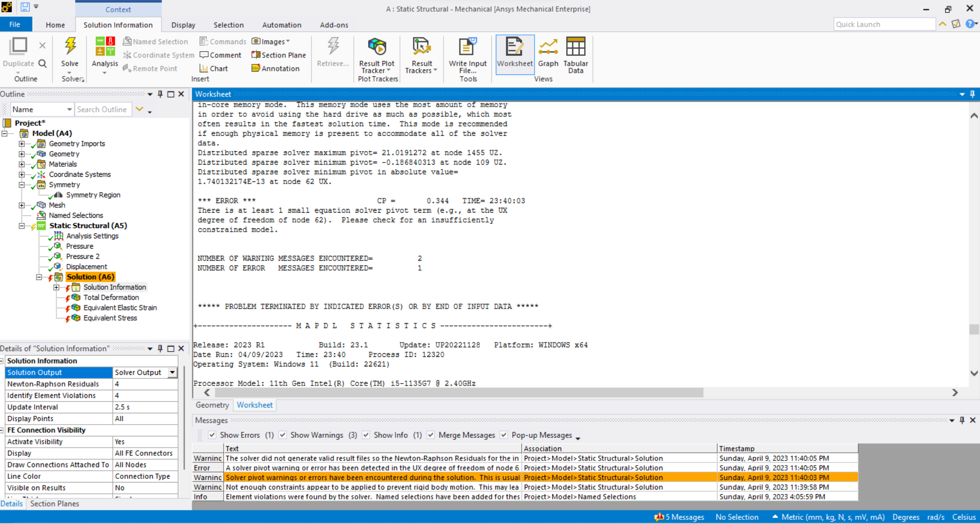Image resolution: width=980 pixels, height=524 pixels.
Task: Open the Images dropdown
Action: click(271, 42)
